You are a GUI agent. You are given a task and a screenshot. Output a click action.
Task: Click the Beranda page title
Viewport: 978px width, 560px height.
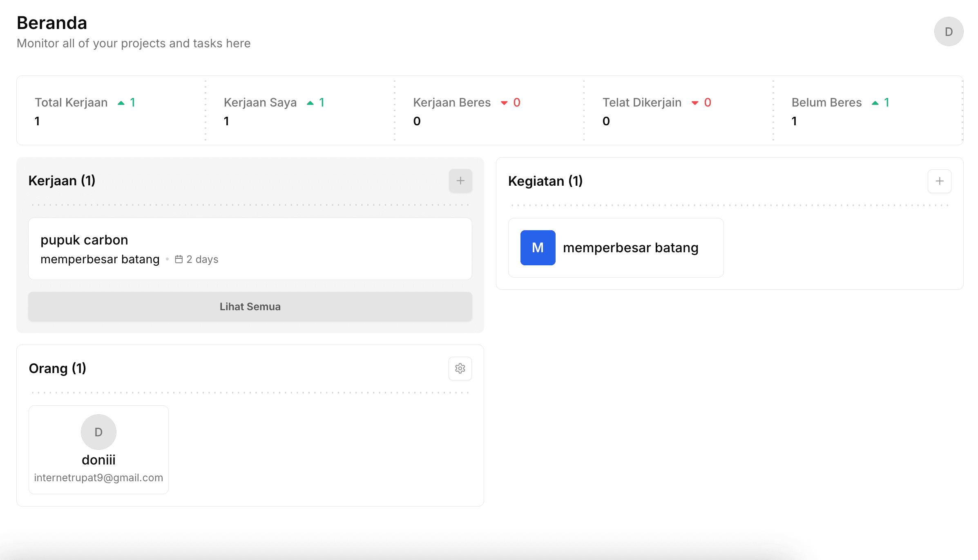(51, 23)
